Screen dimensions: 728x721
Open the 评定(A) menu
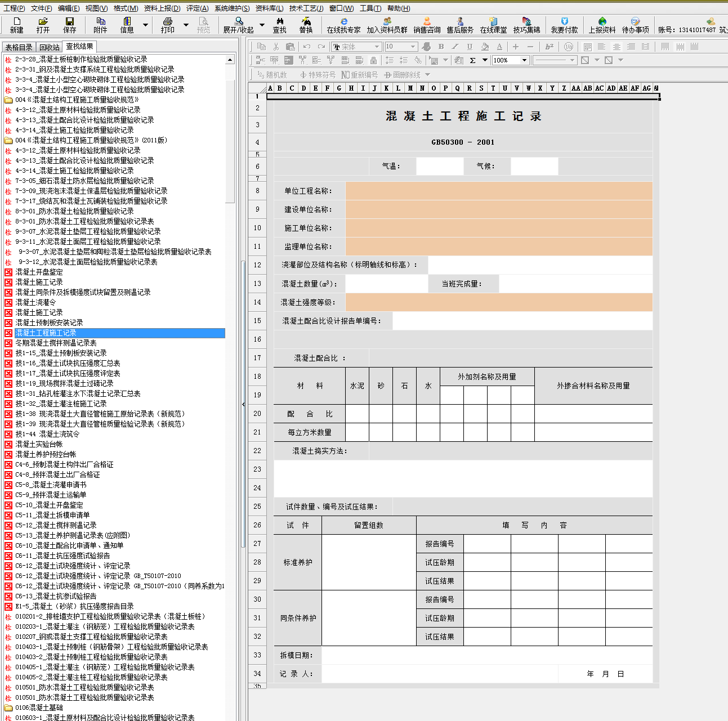tap(197, 8)
